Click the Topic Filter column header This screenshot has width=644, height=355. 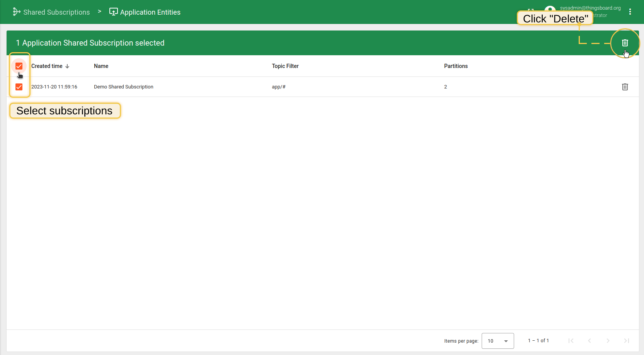click(x=285, y=66)
